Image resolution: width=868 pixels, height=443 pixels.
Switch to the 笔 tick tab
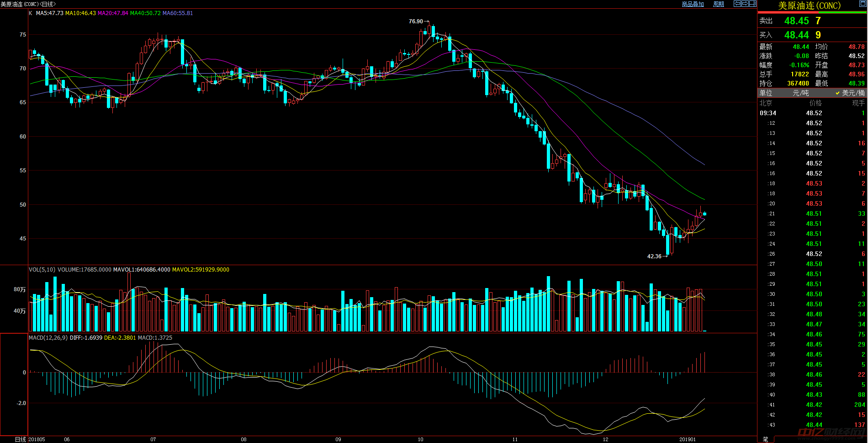coord(765,439)
